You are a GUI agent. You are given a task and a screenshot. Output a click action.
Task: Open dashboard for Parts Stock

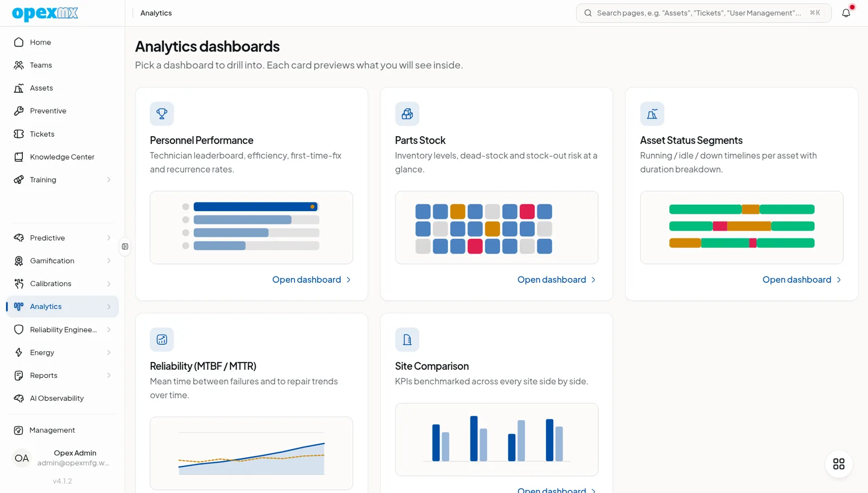tap(557, 280)
